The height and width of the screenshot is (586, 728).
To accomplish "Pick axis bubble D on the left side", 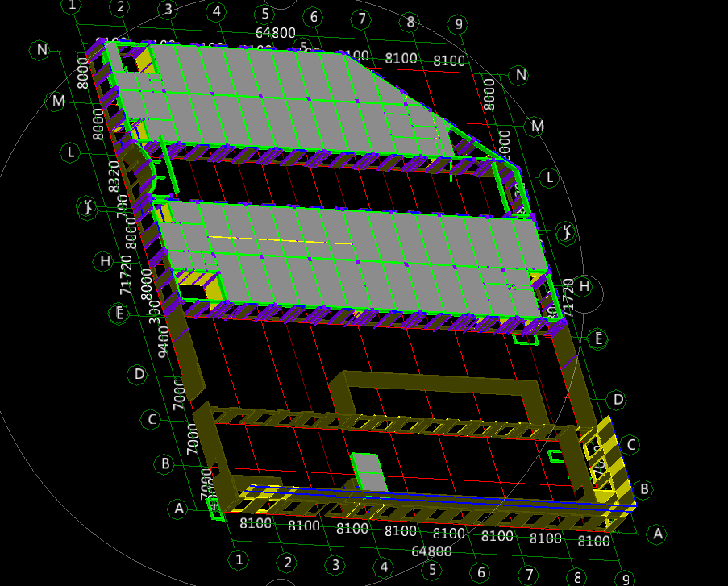I will coord(139,374).
